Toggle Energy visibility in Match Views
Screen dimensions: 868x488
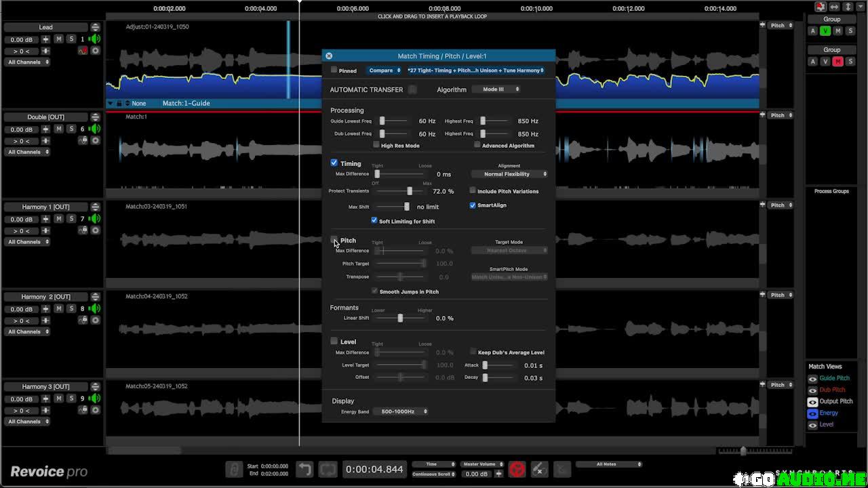(812, 413)
